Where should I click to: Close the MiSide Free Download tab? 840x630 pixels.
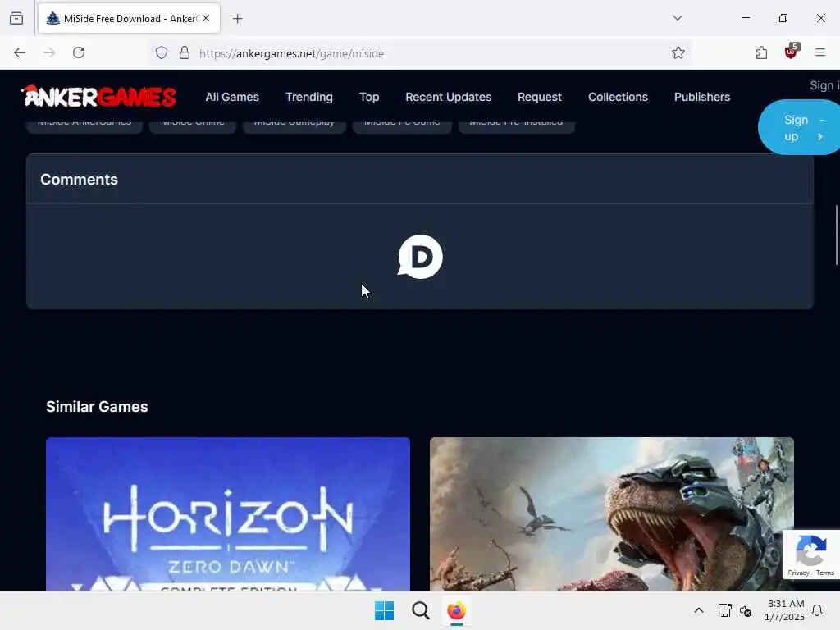[x=206, y=18]
